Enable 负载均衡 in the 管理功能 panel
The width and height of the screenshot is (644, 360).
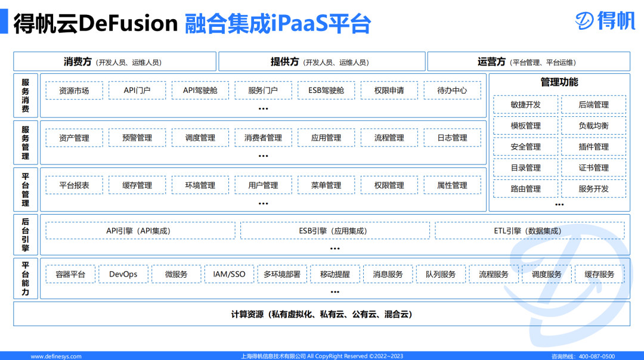(593, 125)
